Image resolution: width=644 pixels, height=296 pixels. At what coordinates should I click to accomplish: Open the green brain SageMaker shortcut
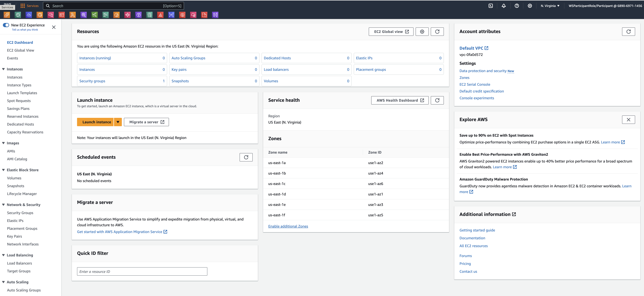(x=18, y=15)
